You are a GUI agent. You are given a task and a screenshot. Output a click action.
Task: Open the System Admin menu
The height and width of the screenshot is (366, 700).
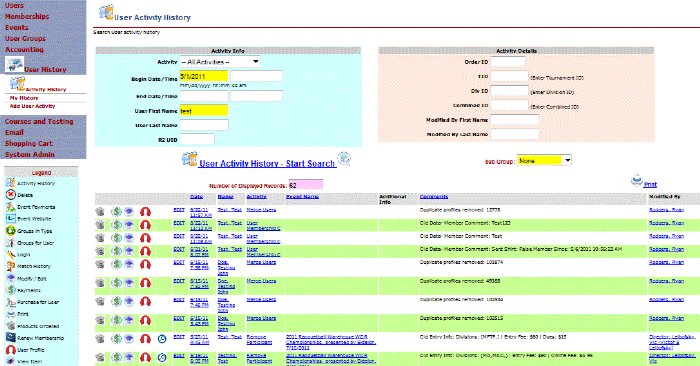click(29, 154)
